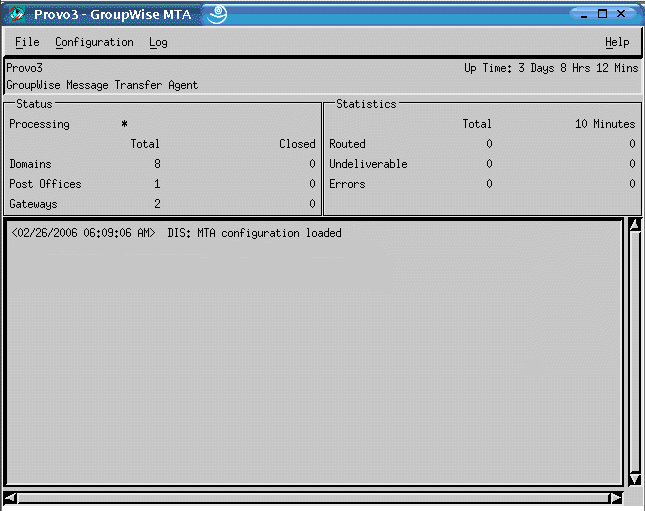Click the Post Offices closed value 0

click(312, 184)
